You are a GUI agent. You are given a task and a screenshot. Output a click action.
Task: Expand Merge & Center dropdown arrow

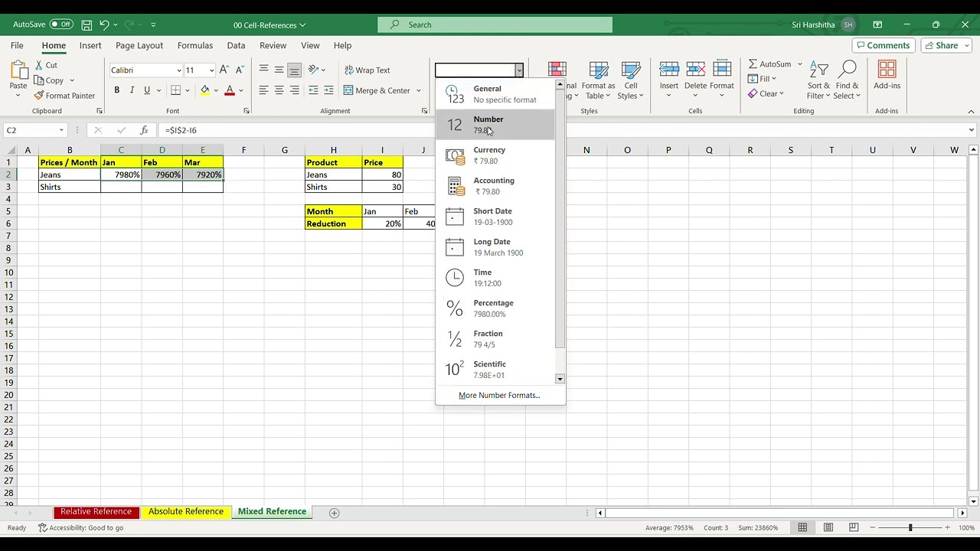pos(419,90)
